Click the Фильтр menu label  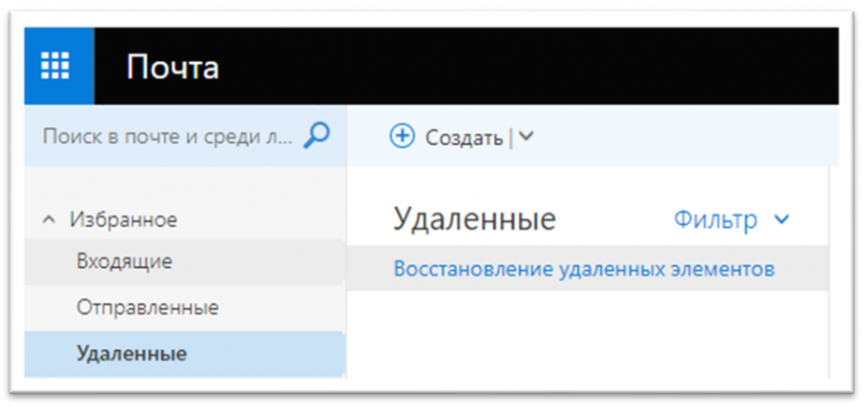click(715, 220)
